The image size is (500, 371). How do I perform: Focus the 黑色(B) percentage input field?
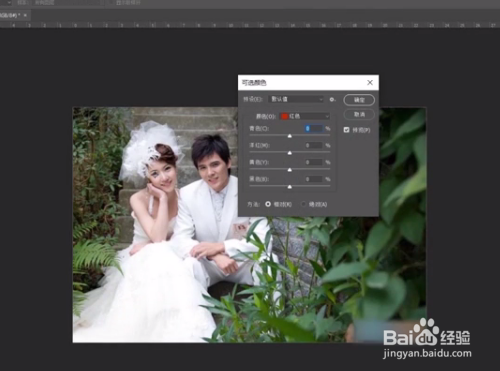(x=314, y=179)
